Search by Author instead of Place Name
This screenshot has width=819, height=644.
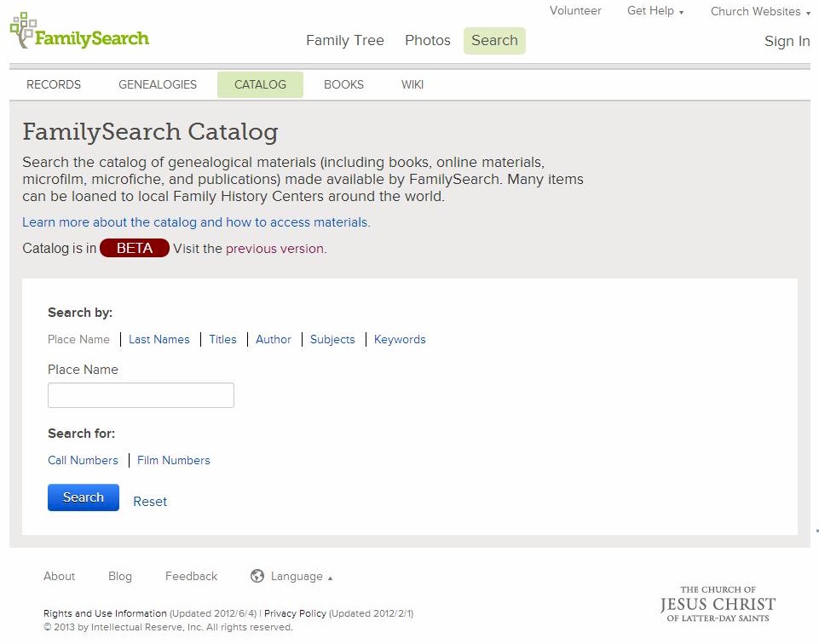tap(273, 339)
